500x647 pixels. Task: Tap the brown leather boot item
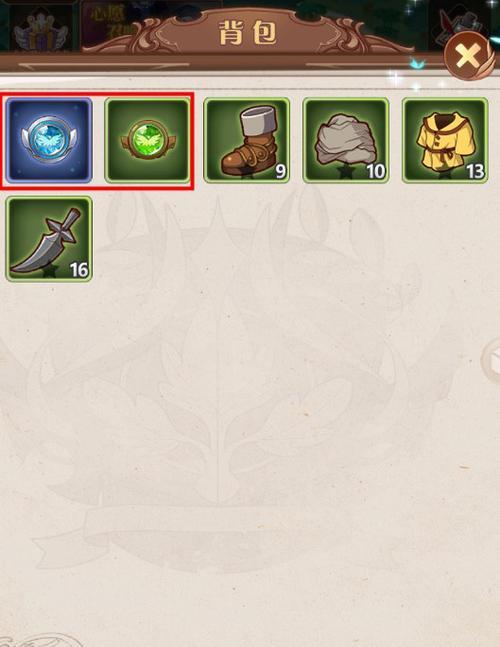pyautogui.click(x=247, y=140)
